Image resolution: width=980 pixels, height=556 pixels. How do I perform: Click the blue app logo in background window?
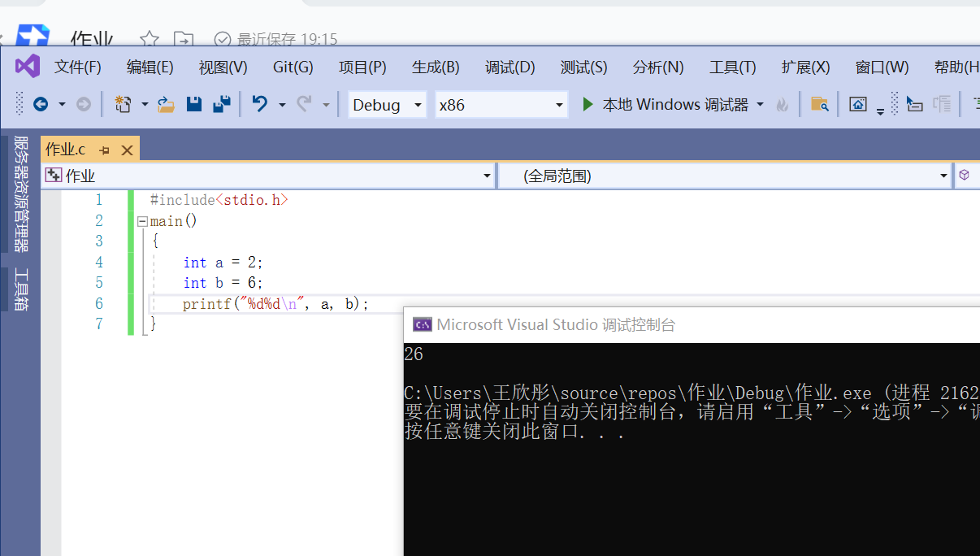pyautogui.click(x=33, y=36)
